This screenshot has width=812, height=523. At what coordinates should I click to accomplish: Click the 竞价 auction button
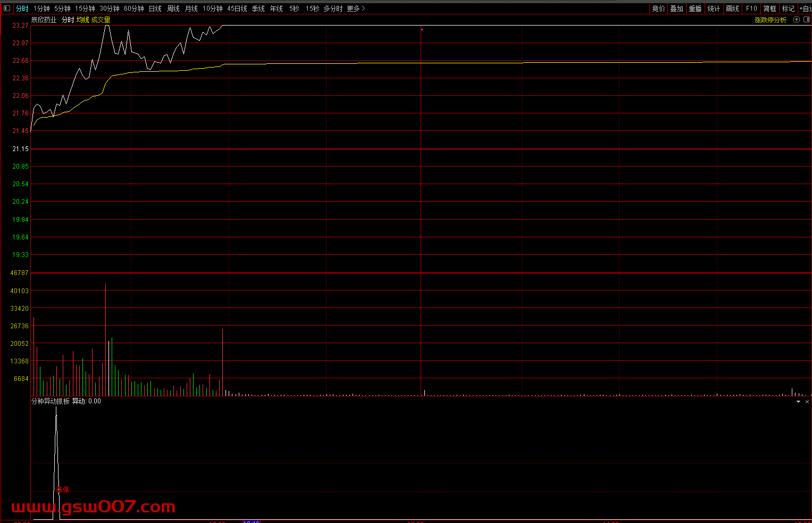tap(658, 9)
